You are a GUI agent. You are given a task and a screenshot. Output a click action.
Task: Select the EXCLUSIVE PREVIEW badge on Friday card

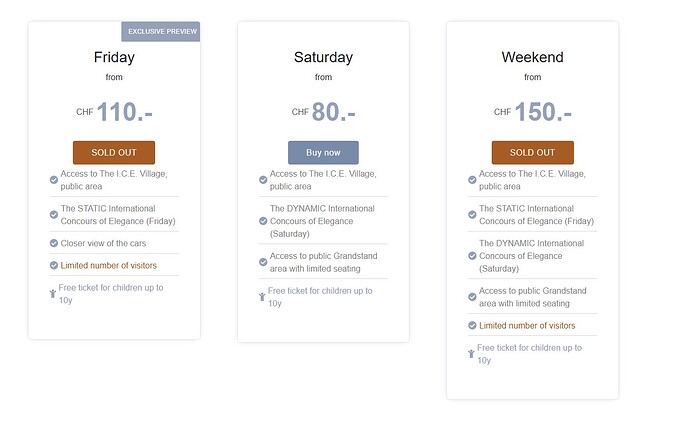coord(161,32)
